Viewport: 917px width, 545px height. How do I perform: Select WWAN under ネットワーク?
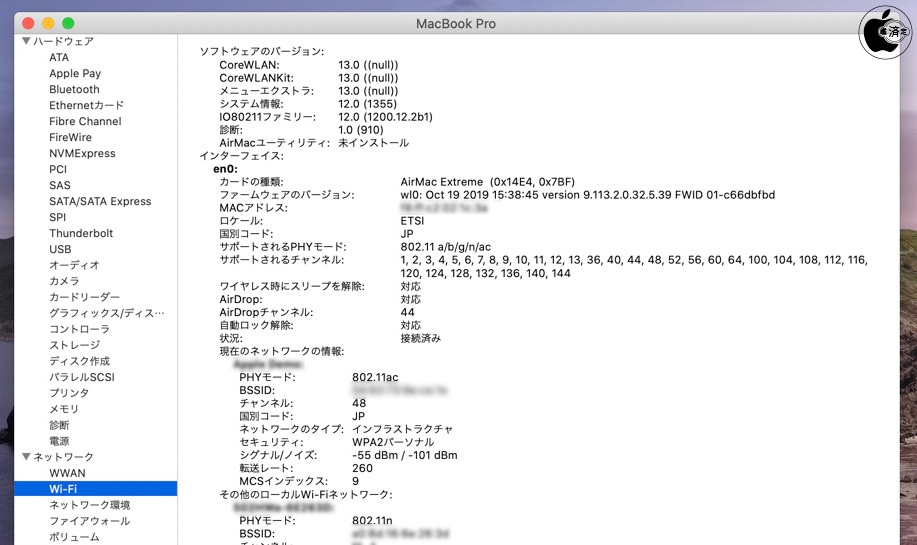(x=67, y=472)
